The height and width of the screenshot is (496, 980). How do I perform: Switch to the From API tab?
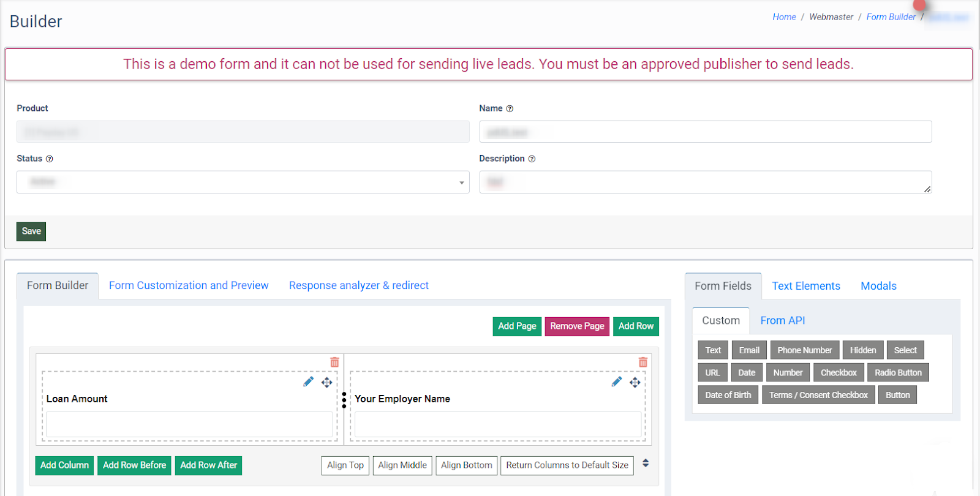pyautogui.click(x=782, y=320)
